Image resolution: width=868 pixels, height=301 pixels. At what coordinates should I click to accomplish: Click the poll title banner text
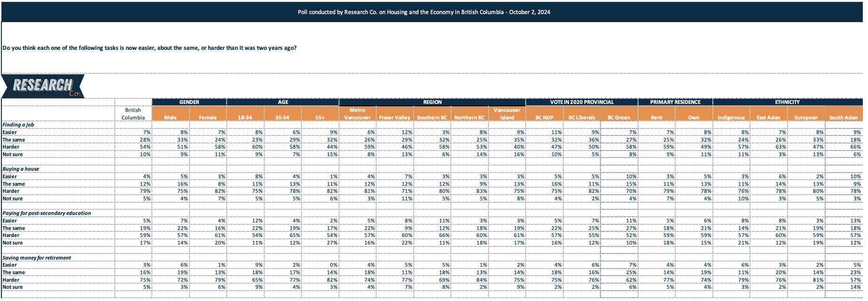point(424,12)
